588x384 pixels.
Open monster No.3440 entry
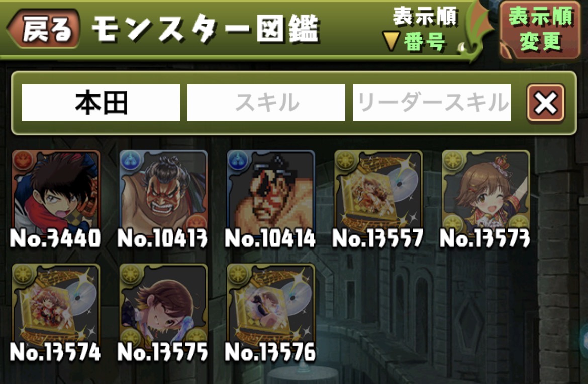click(x=56, y=192)
